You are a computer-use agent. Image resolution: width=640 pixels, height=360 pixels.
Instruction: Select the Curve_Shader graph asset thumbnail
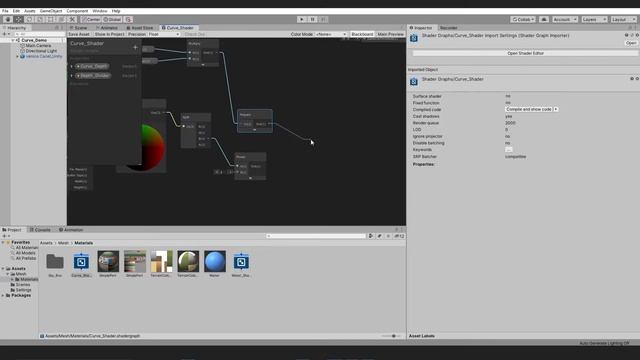coord(81,262)
